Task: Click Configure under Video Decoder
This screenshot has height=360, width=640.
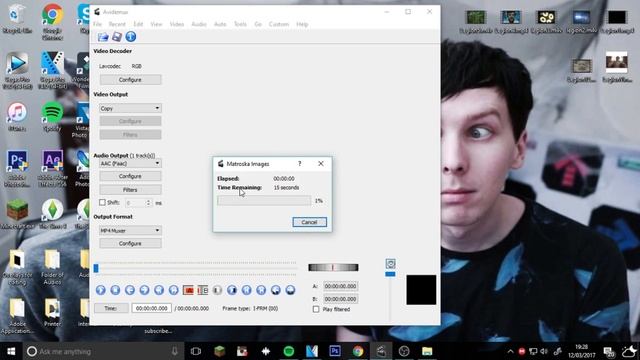Action: (130, 80)
